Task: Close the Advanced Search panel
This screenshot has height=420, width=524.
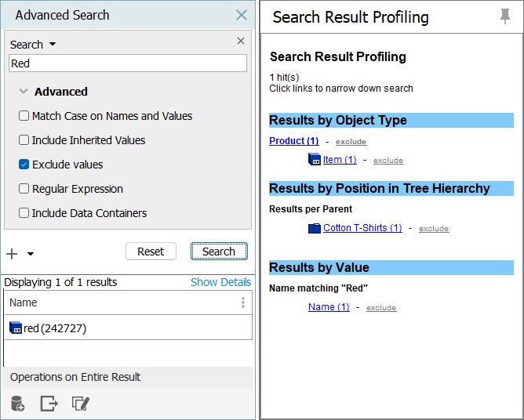Action: click(x=241, y=15)
